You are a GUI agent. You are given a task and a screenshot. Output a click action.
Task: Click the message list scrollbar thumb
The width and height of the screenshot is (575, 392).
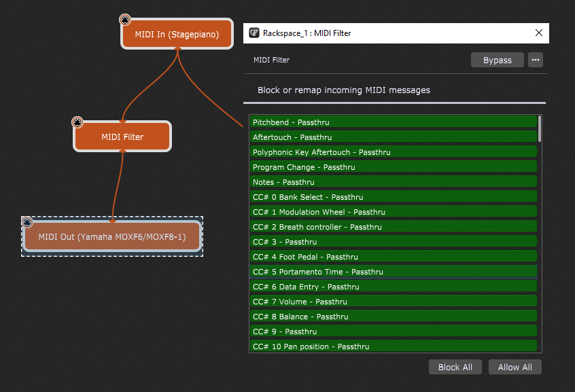pyautogui.click(x=540, y=128)
